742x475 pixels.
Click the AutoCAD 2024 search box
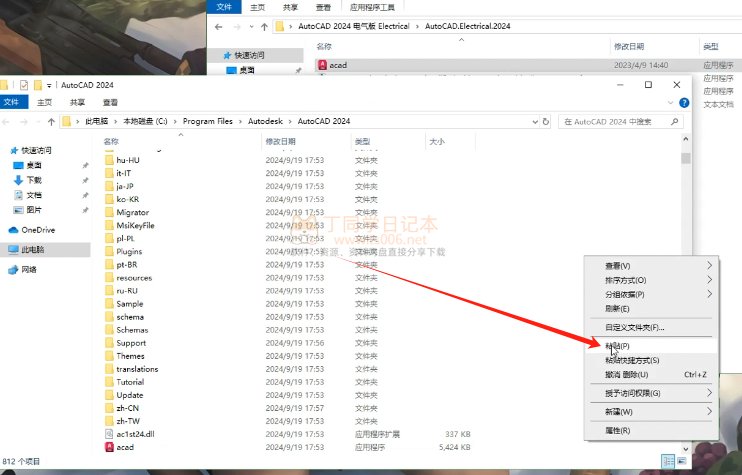coord(620,121)
